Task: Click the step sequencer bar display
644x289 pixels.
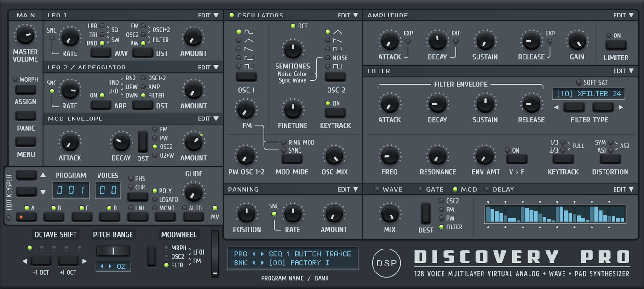Action: pyautogui.click(x=555, y=215)
